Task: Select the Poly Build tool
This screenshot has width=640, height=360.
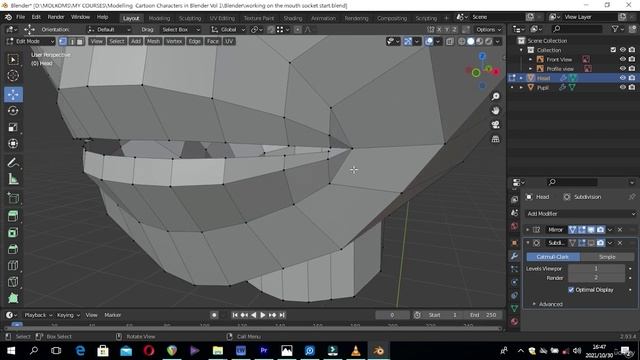Action: 13,298
